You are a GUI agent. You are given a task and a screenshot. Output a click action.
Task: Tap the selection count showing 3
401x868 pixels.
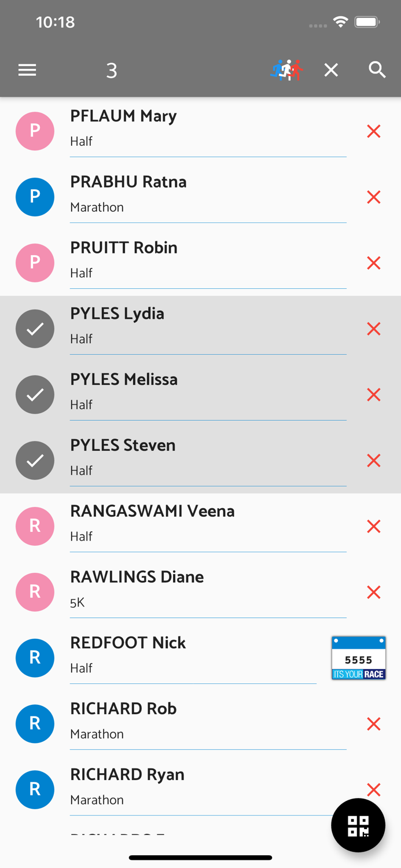click(111, 69)
